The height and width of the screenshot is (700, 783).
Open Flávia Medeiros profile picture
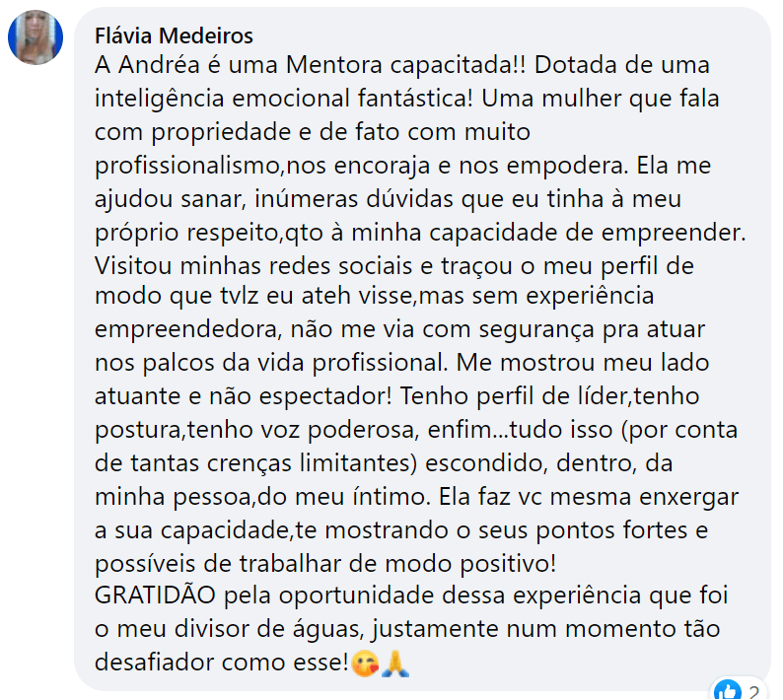[x=36, y=37]
